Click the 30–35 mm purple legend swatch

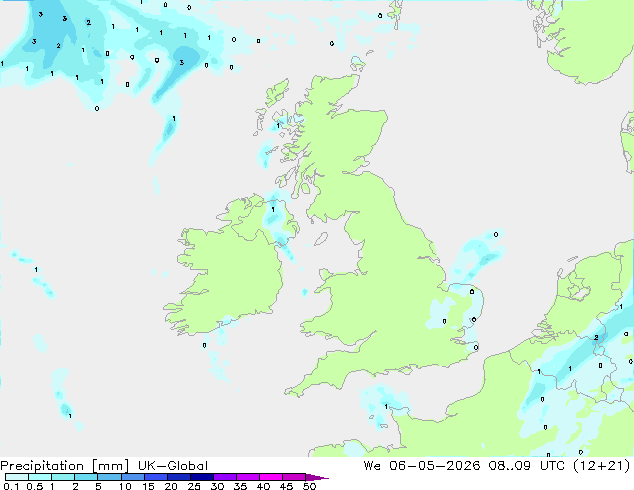224,477
